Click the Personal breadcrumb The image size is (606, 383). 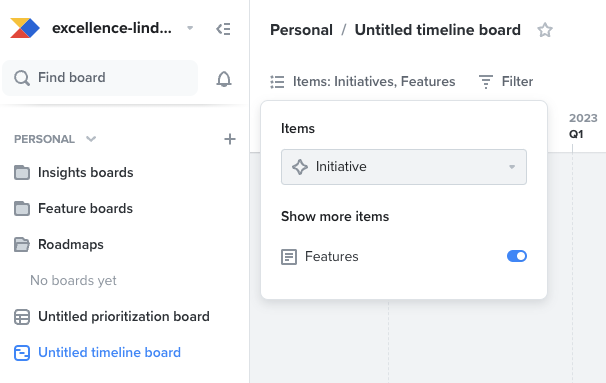301,30
